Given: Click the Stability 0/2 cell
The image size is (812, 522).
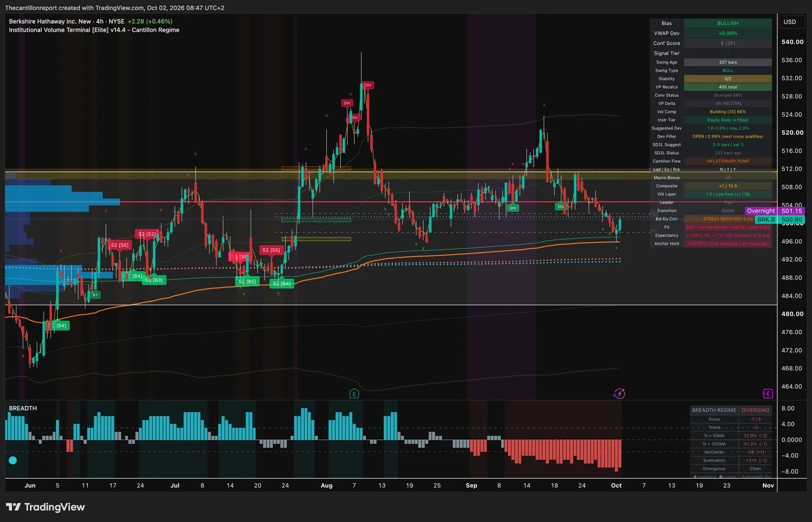Looking at the screenshot, I should click(x=728, y=79).
